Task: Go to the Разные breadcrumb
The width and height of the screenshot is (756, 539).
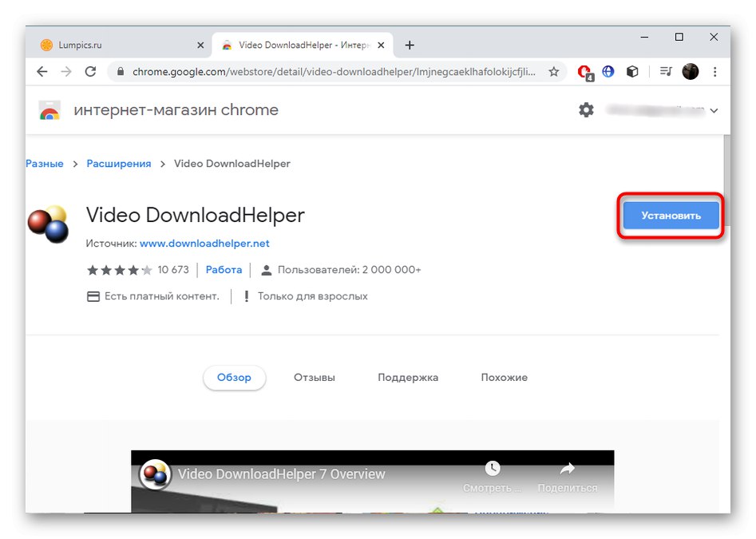Action: click(45, 164)
